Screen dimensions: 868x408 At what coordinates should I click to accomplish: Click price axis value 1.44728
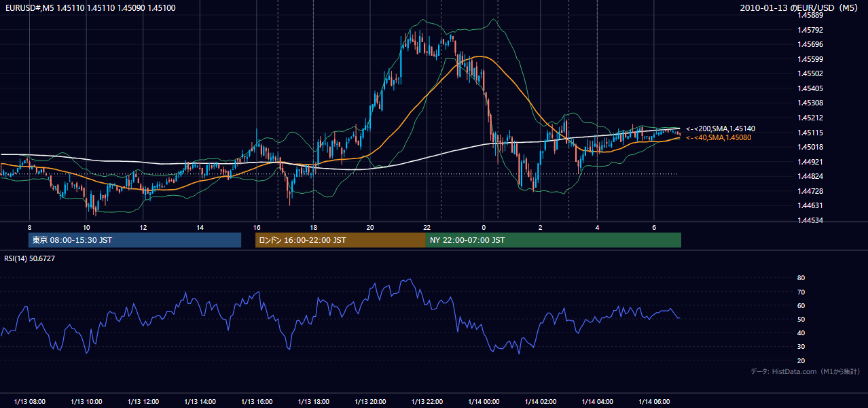tap(810, 191)
